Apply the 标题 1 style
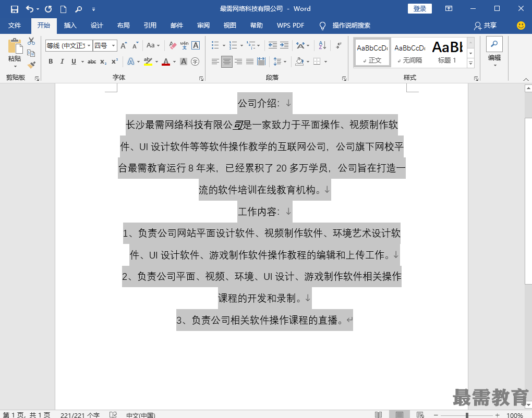The image size is (532, 418). (x=448, y=53)
